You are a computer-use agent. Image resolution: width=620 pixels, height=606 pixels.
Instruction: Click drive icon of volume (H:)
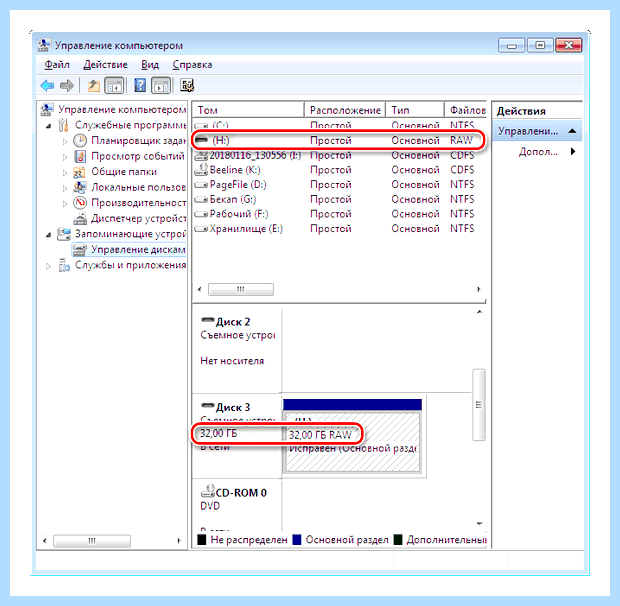(202, 140)
